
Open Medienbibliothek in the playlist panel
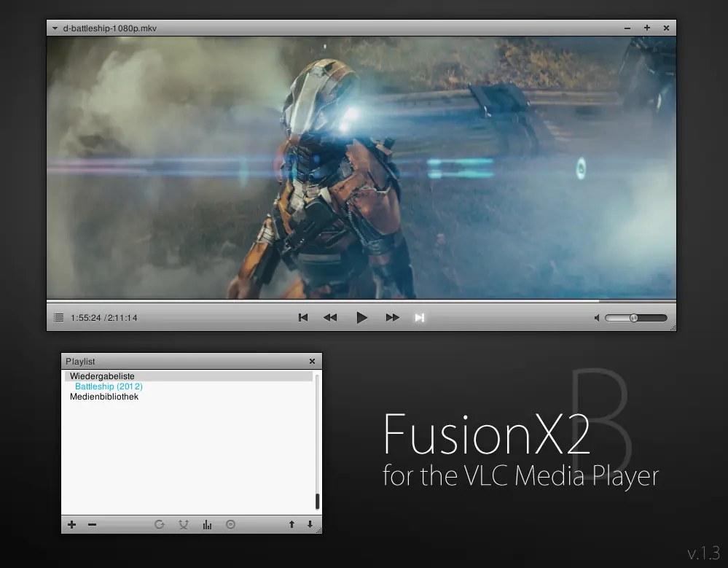(x=104, y=397)
